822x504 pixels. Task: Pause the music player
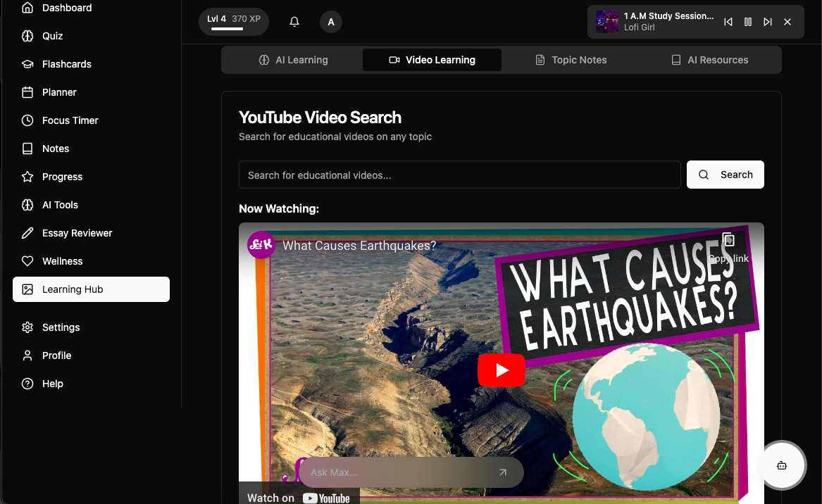[x=748, y=22]
